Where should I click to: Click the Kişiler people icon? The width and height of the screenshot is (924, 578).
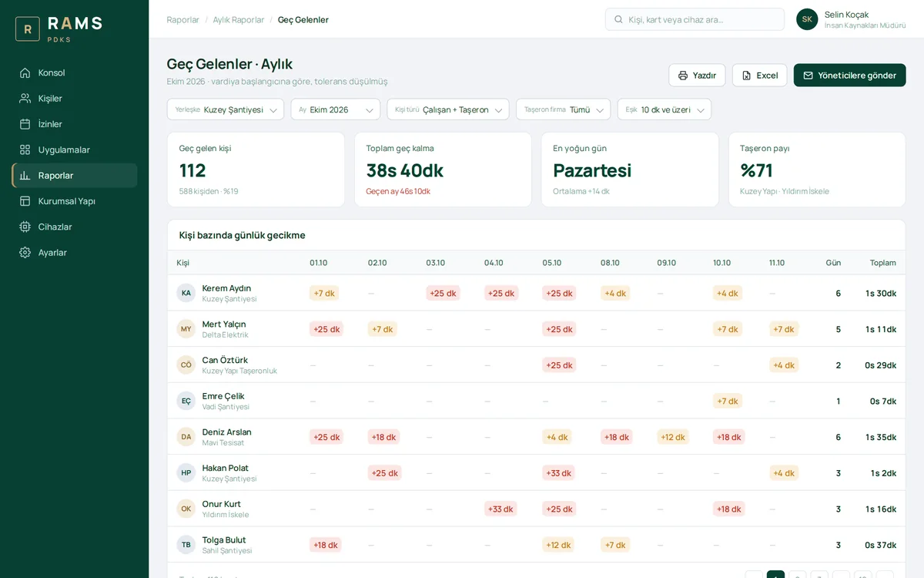click(x=25, y=98)
